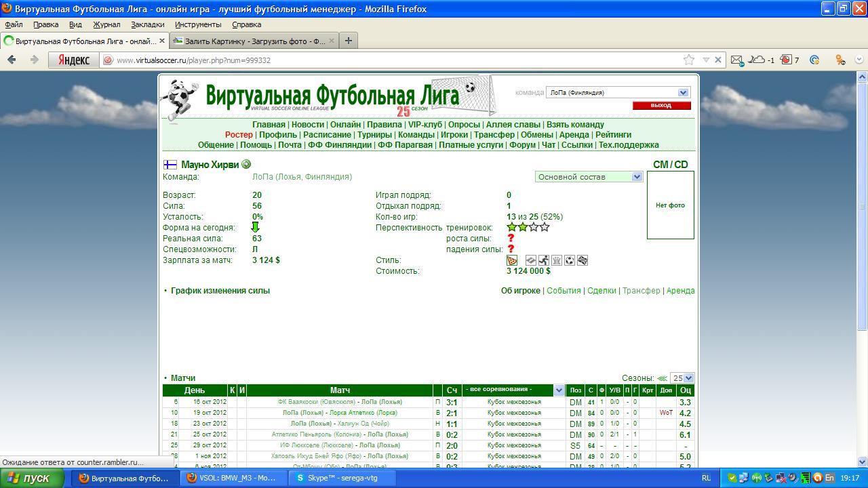Image resolution: width=868 pixels, height=488 pixels.
Task: Bookmark this page with the star icon
Action: point(689,60)
